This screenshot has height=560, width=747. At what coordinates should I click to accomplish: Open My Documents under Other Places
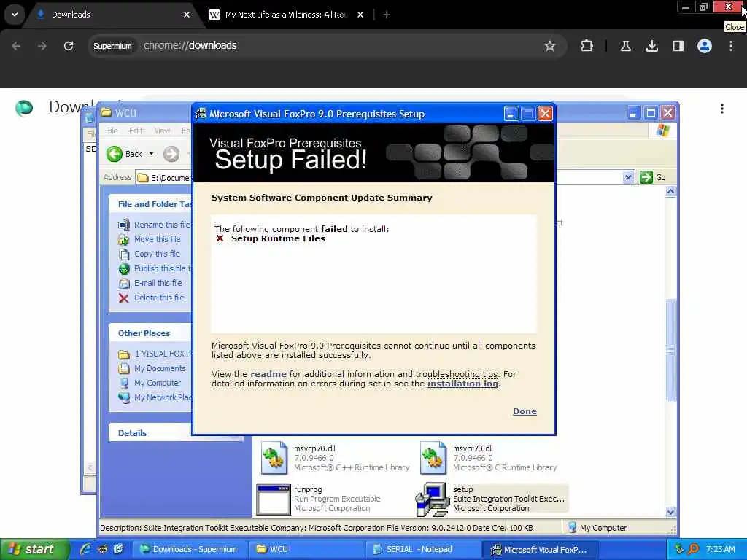(160, 368)
